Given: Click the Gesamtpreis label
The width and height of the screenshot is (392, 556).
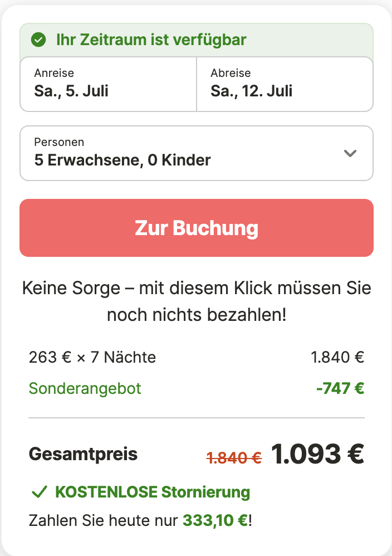Looking at the screenshot, I should (x=83, y=454).
